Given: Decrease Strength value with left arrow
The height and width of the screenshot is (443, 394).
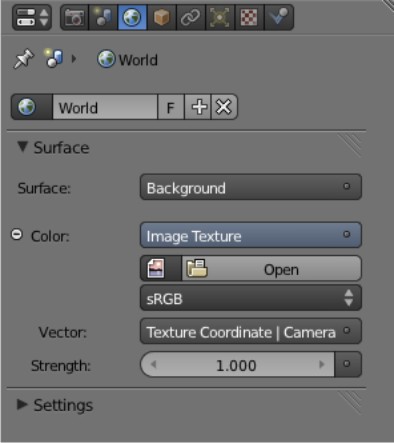Looking at the screenshot, I should pyautogui.click(x=153, y=364).
